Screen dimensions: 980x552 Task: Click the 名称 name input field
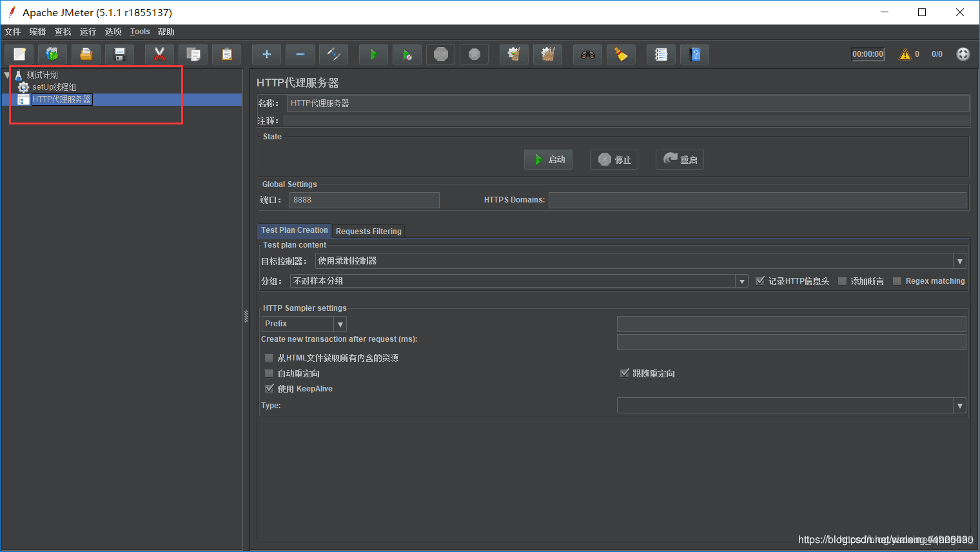point(628,103)
